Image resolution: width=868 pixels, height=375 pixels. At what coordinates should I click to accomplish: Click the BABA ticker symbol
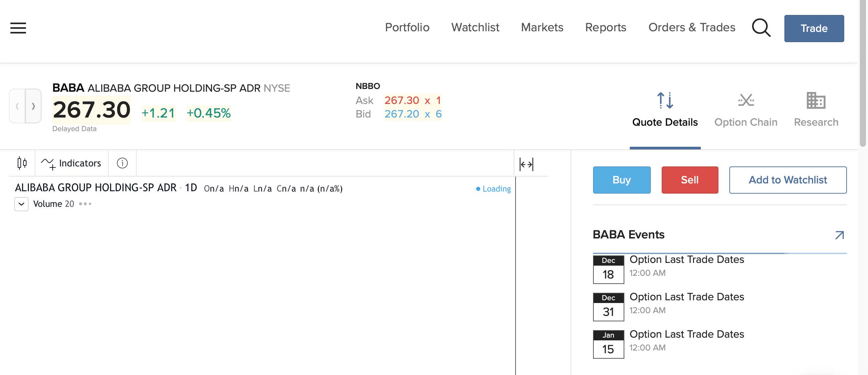68,88
